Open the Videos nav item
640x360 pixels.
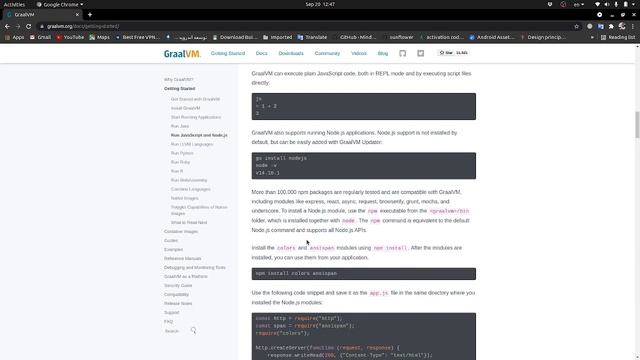359,53
